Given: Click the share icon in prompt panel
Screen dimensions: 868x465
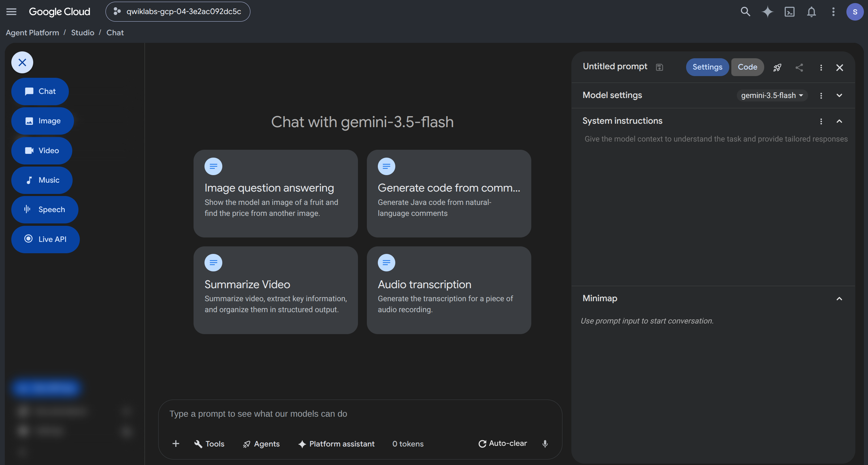Looking at the screenshot, I should point(799,68).
